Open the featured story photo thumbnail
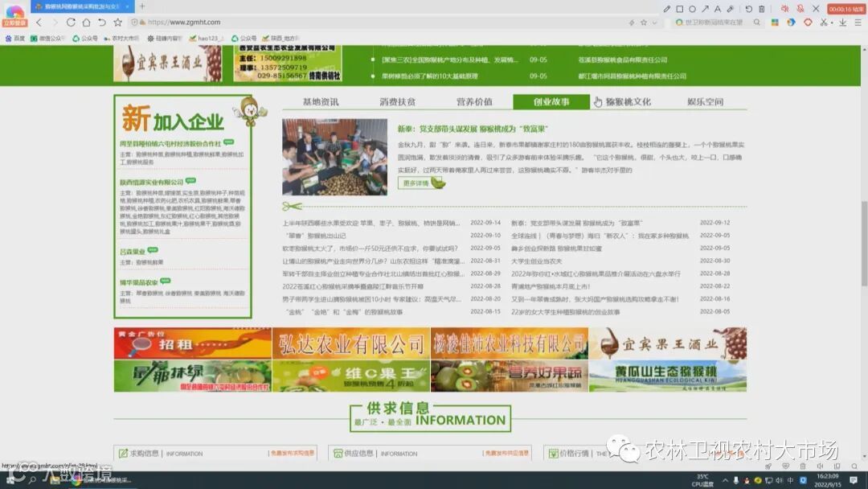 pos(334,157)
